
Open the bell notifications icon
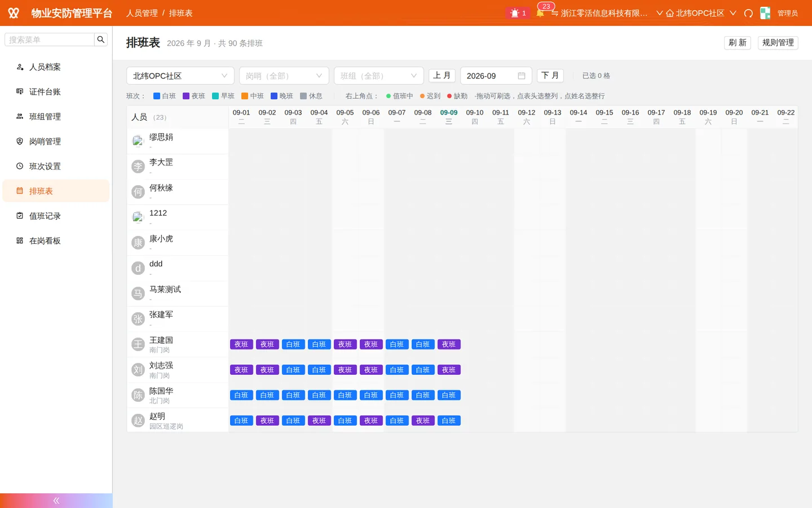540,13
